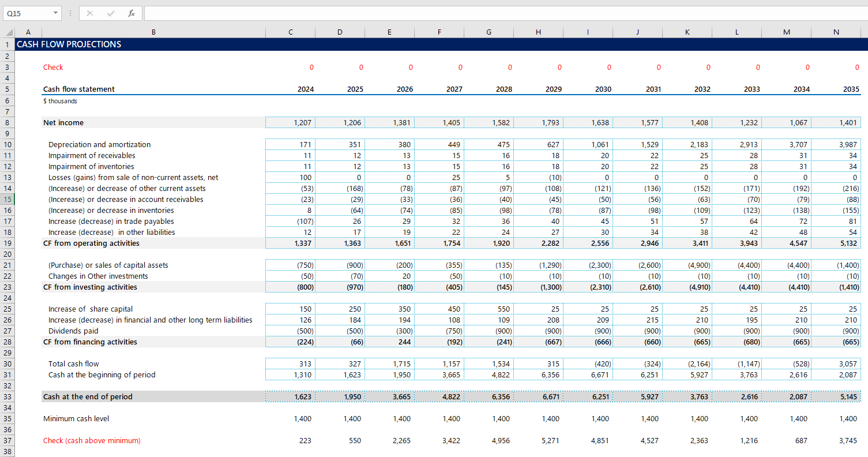The image size is (868, 457).
Task: Click the Enter checkmark icon in formula bar
Action: [110, 13]
